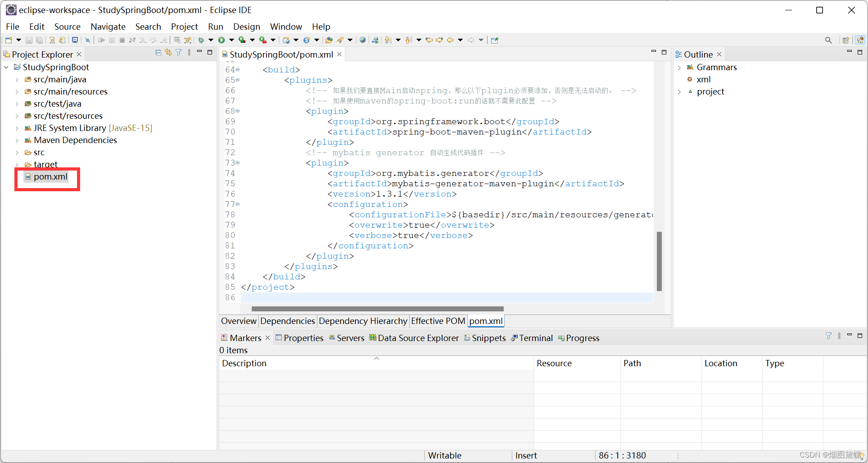Open the Servers view tab

click(347, 338)
